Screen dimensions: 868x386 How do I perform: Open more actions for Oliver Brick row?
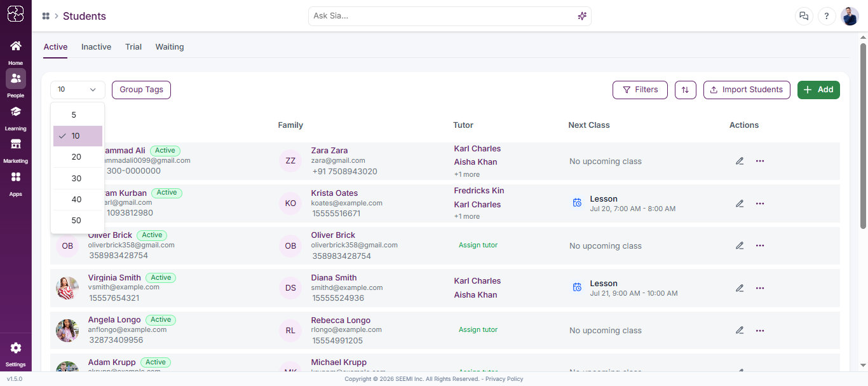coord(760,245)
